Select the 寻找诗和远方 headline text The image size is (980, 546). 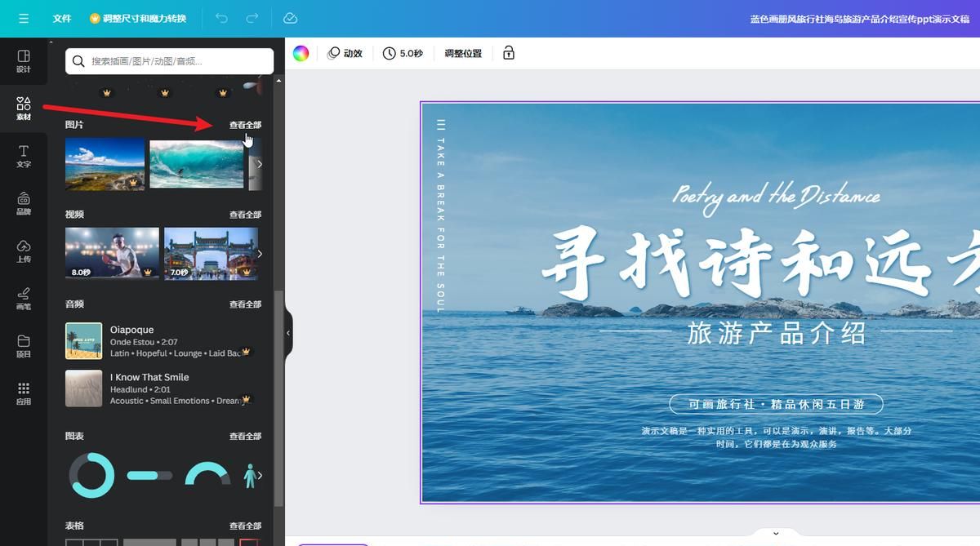[x=759, y=262]
